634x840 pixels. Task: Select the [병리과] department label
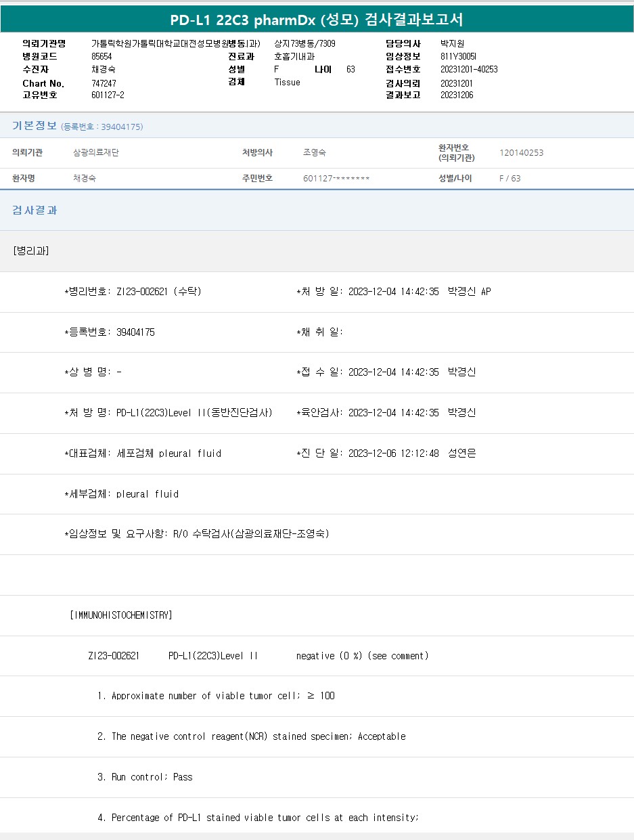(x=31, y=251)
